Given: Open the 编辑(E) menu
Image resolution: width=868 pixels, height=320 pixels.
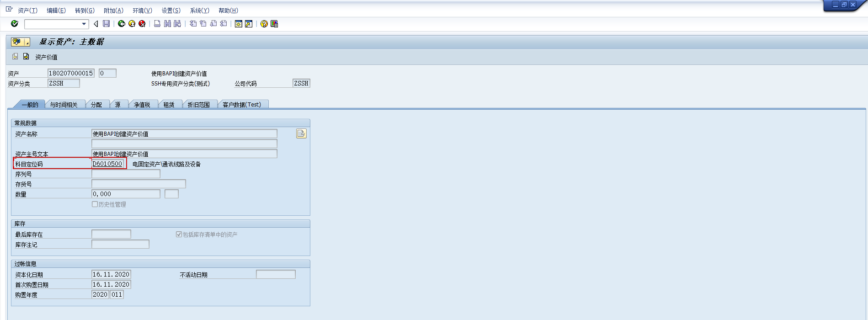Looking at the screenshot, I should pos(56,10).
